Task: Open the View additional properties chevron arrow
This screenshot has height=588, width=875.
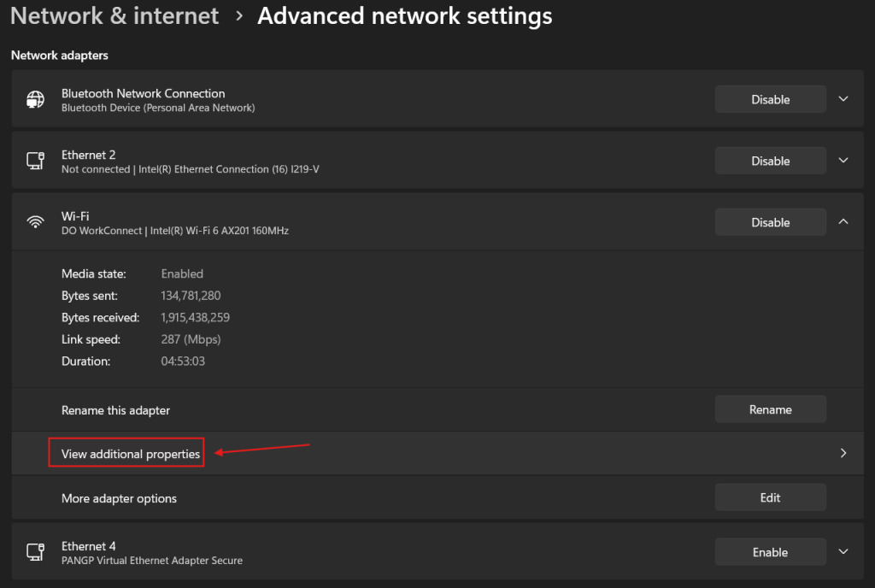Action: click(x=843, y=453)
